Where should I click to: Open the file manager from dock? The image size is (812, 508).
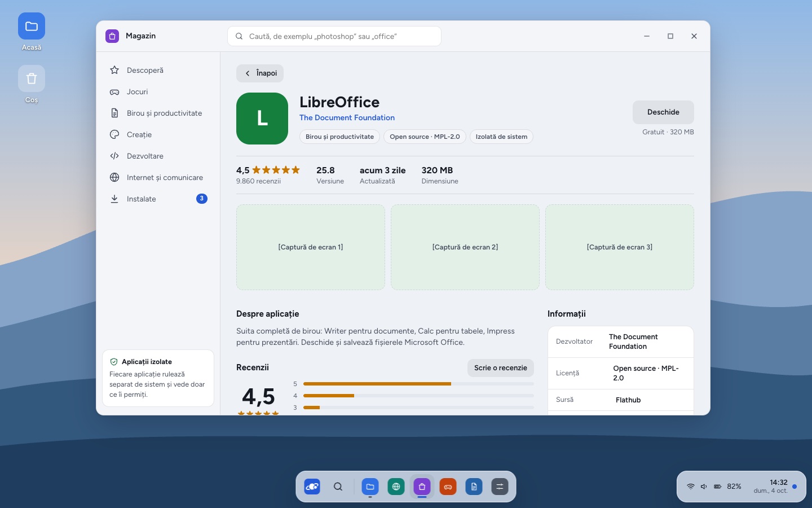370,487
